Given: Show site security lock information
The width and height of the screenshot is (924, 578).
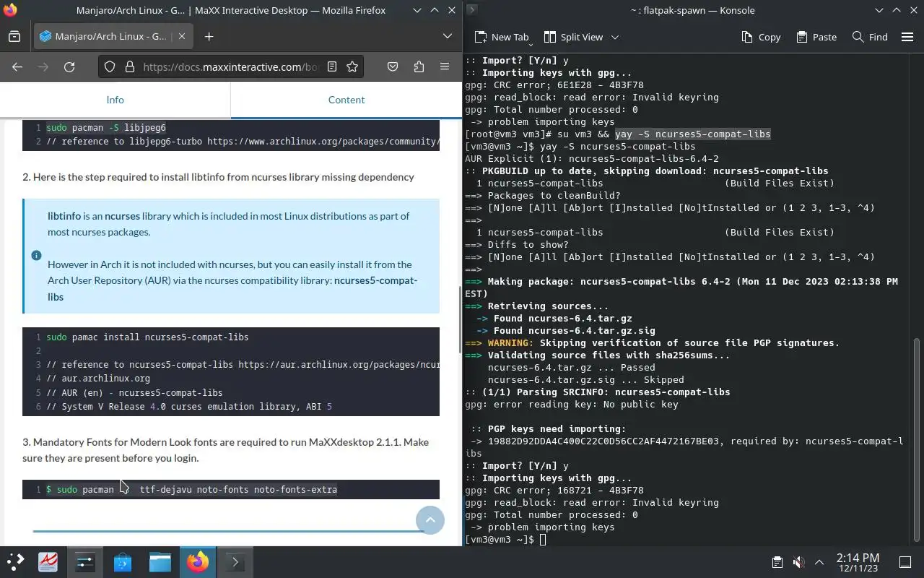Looking at the screenshot, I should click(x=130, y=66).
